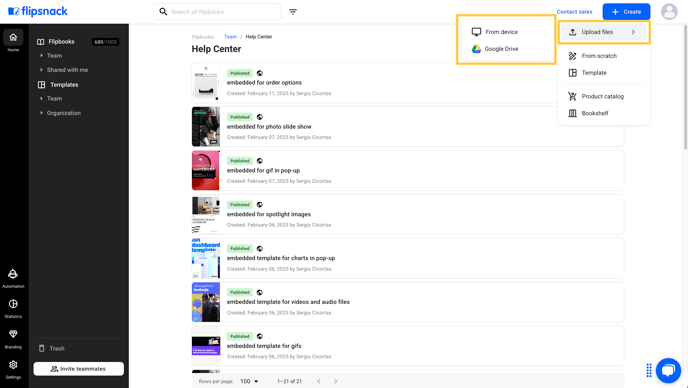Open the chat support bubble
This screenshot has height=388, width=688.
point(668,370)
